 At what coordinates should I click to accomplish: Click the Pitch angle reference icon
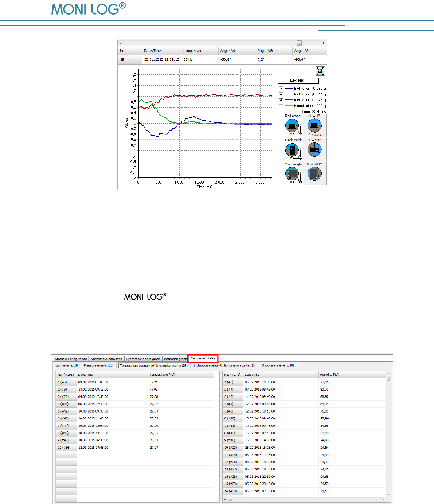point(293,150)
